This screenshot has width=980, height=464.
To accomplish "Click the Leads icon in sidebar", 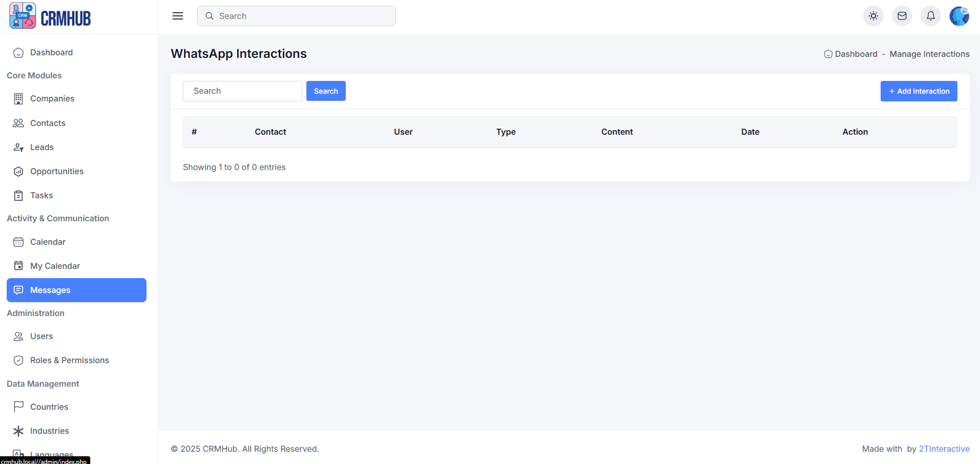I will click(x=18, y=147).
